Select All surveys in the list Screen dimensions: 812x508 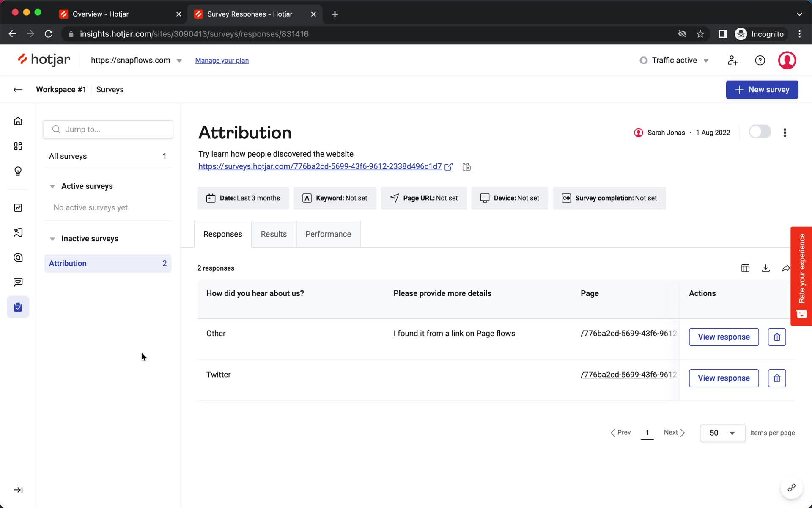(108, 156)
